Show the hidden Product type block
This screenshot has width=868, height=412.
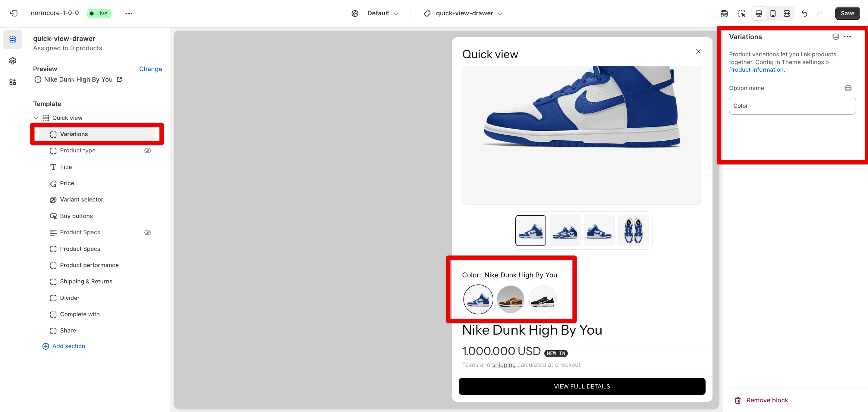[148, 151]
